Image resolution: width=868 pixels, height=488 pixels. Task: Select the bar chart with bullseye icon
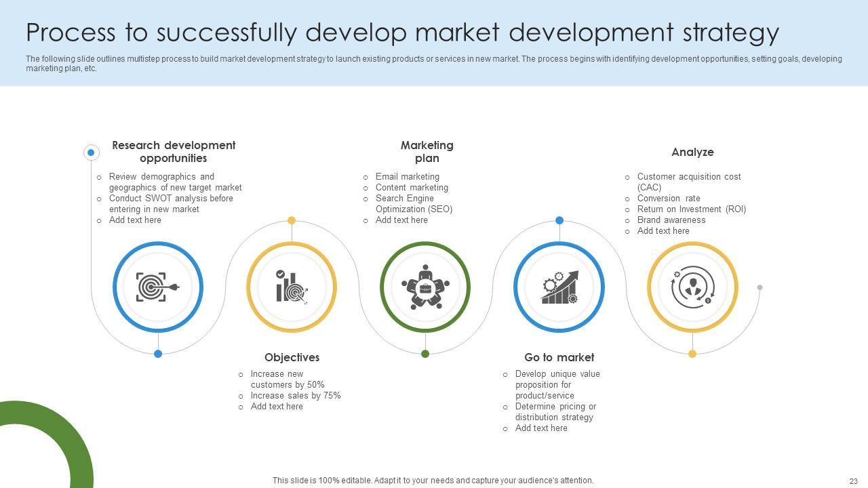pos(292,287)
